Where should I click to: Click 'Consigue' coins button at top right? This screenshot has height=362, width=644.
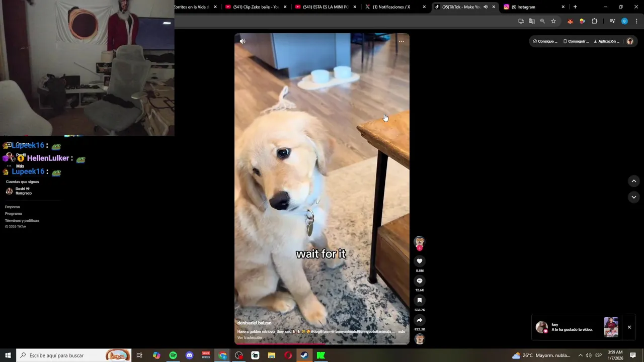click(545, 41)
